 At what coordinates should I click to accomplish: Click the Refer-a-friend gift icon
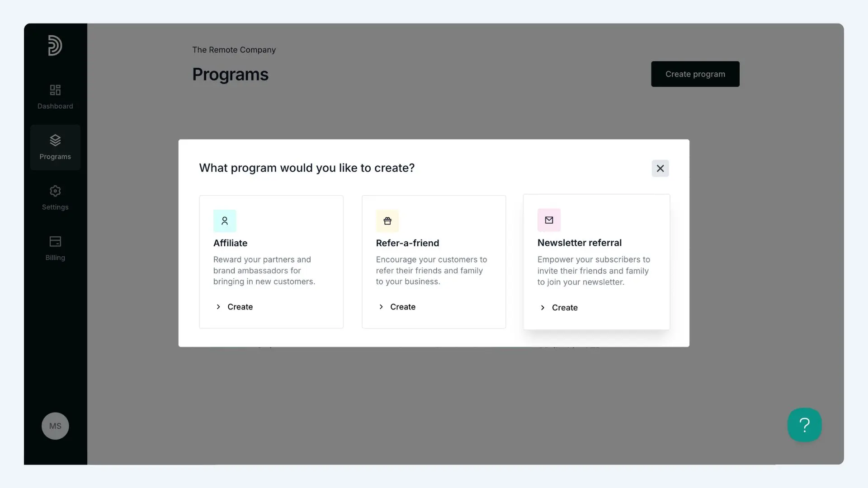387,221
